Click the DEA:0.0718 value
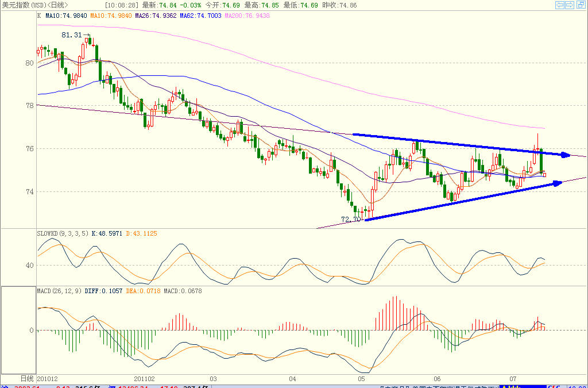This screenshot has height=388, width=588. point(143,291)
